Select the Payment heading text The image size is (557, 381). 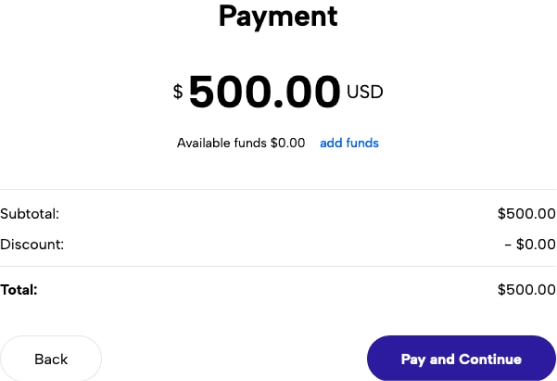coord(278,16)
